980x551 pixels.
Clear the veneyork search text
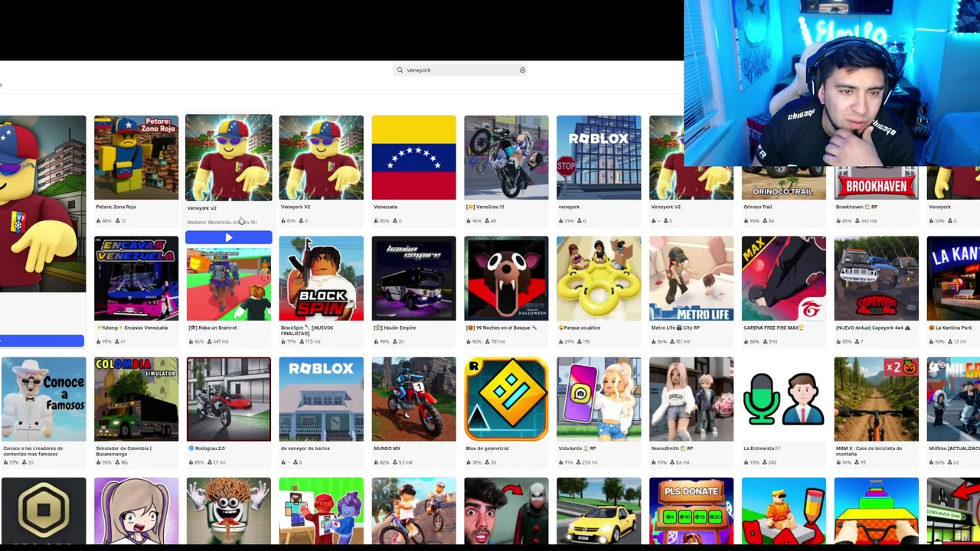click(523, 70)
